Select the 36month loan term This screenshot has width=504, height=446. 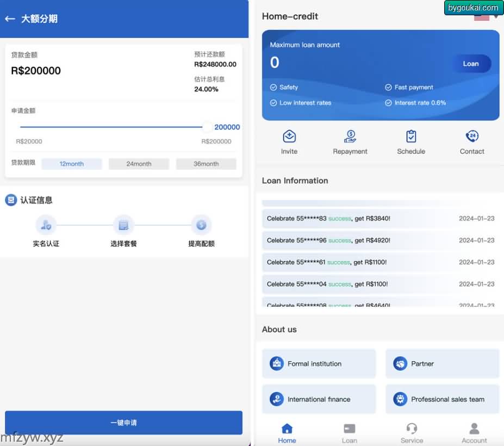(206, 164)
